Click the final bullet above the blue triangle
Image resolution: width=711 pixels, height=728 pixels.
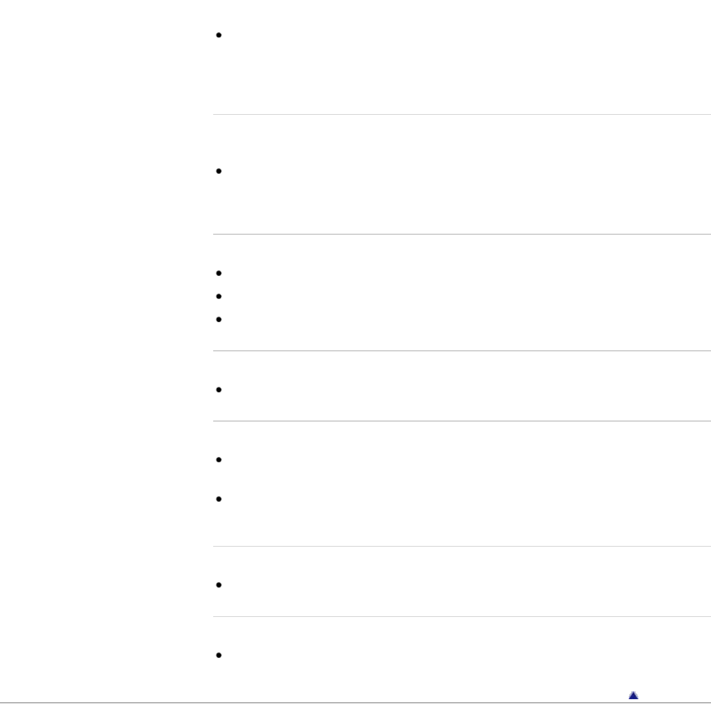tap(219, 655)
